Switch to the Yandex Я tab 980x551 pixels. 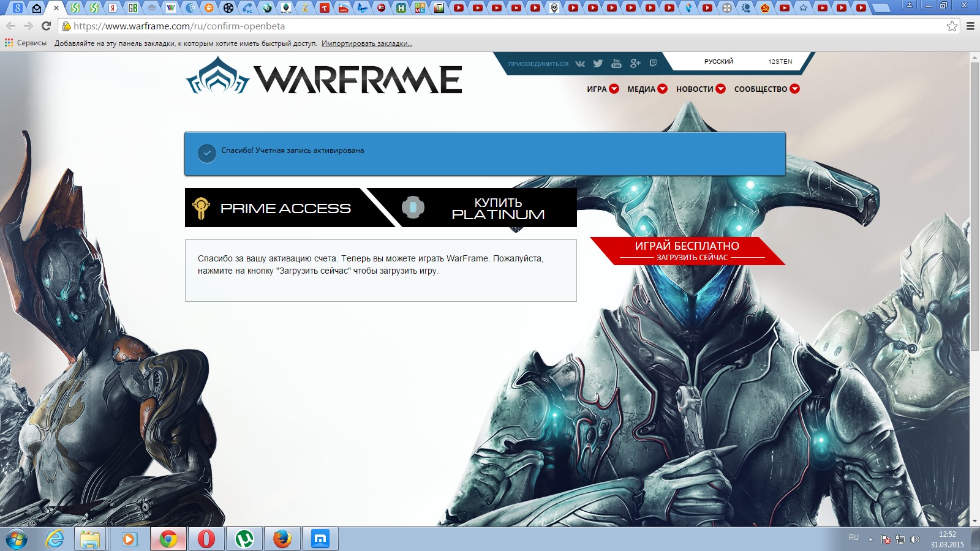click(x=113, y=8)
